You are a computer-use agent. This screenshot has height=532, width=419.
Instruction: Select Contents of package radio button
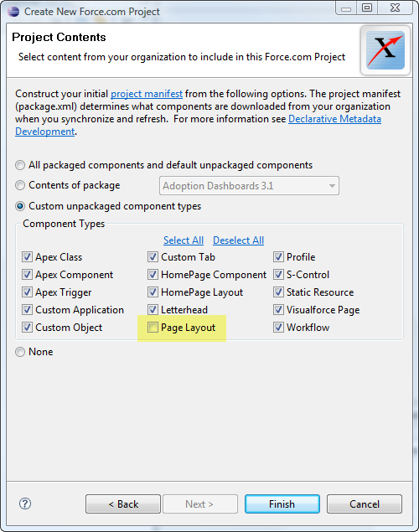pyautogui.click(x=20, y=185)
